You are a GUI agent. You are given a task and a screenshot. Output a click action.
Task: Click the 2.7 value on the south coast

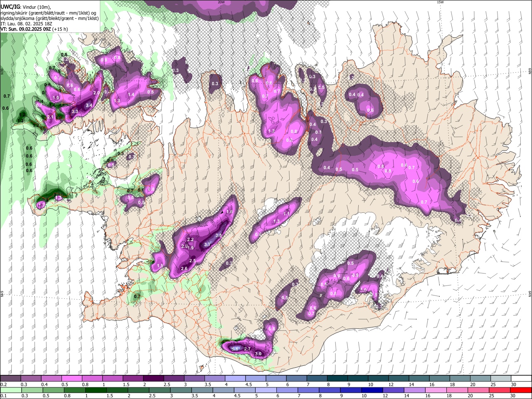[247, 349]
